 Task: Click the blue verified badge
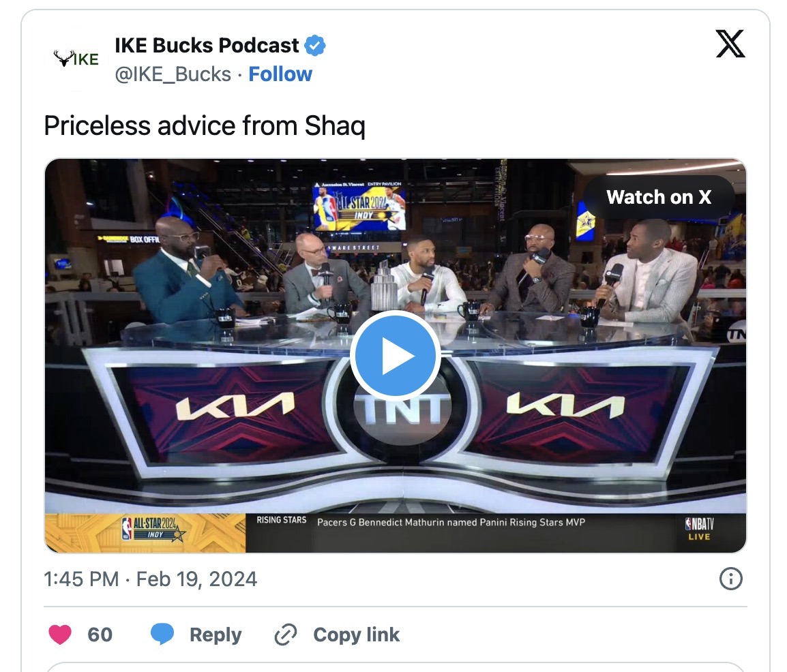tap(314, 46)
